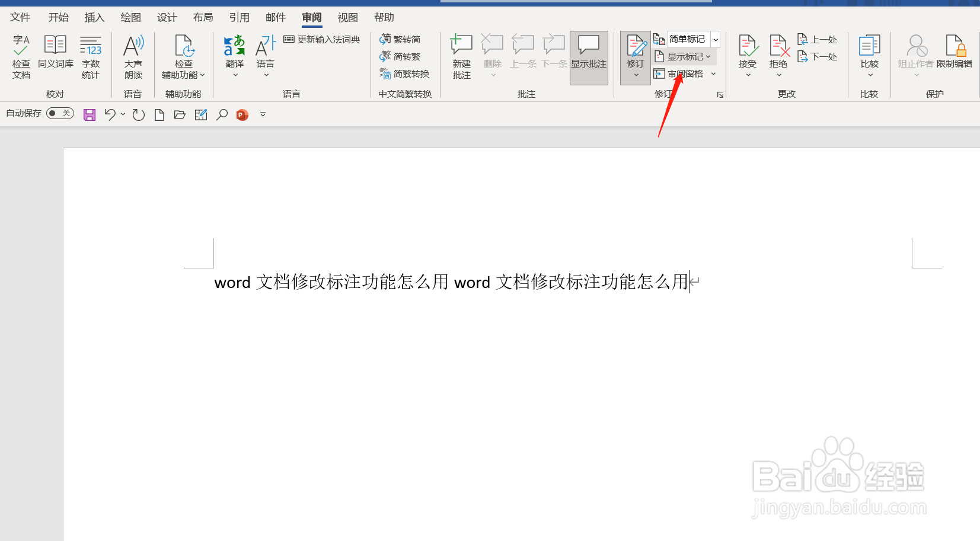Convert text with 简转繁

point(400,56)
